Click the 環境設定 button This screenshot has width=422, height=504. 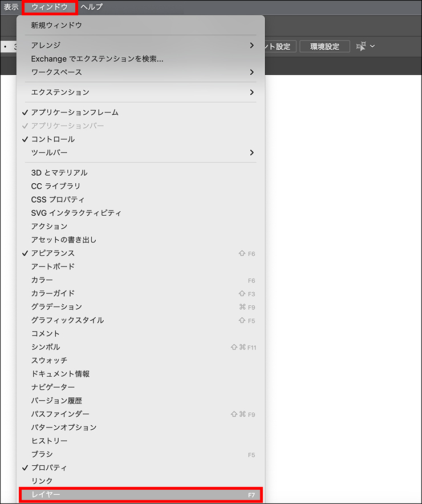coord(324,47)
